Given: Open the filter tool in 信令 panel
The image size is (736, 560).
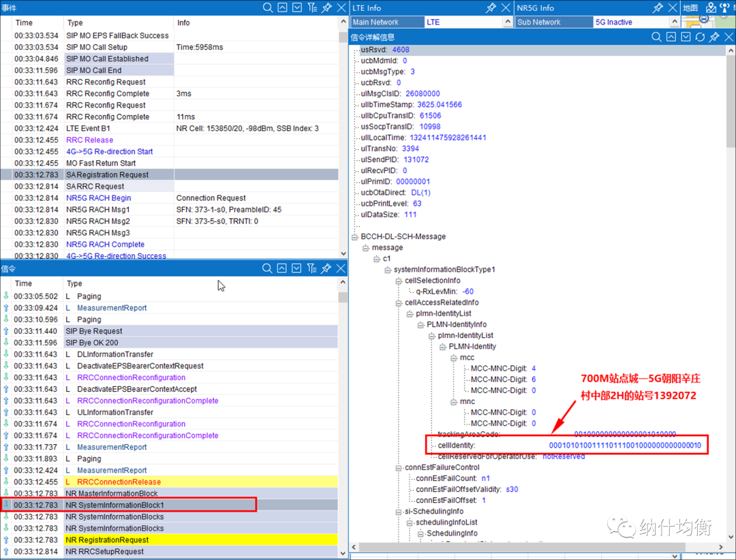Looking at the screenshot, I should [x=311, y=268].
